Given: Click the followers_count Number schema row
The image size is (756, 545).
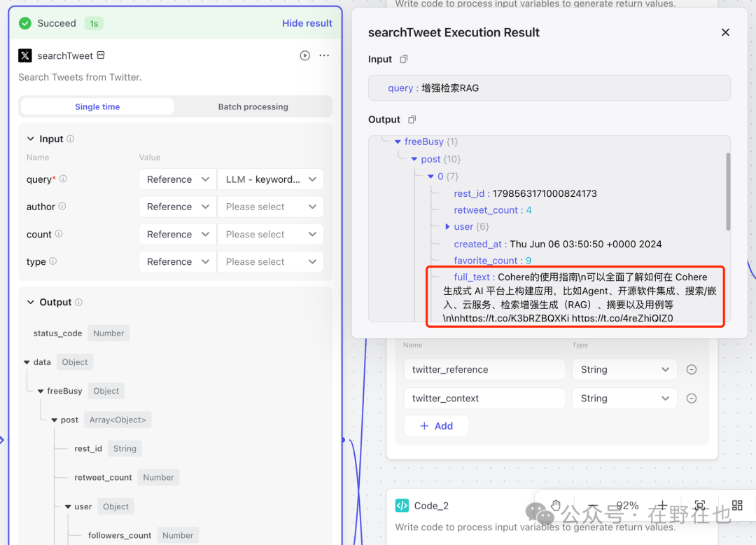Looking at the screenshot, I should [x=143, y=535].
